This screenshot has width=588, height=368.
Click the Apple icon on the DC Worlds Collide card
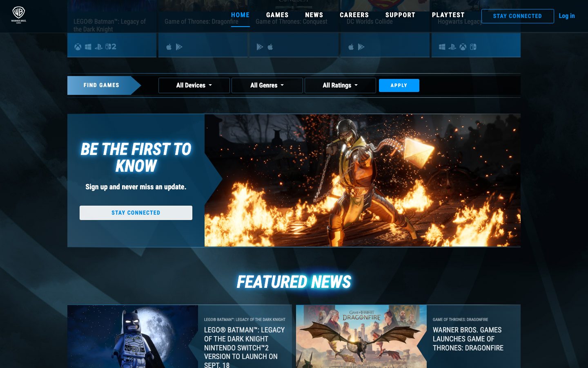[351, 47]
